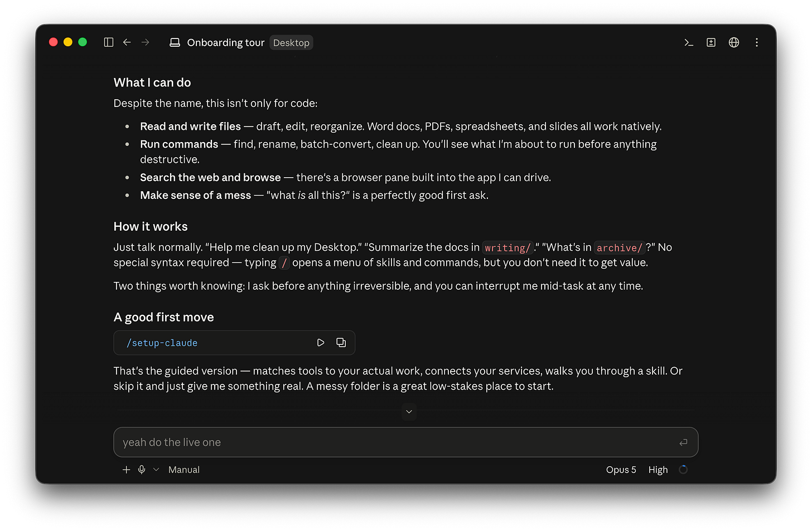Open the Opus 5 model selector
This screenshot has width=812, height=531.
(621, 470)
